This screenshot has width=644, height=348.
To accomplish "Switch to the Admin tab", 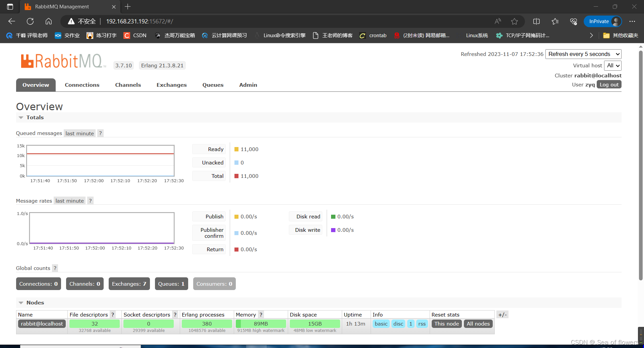I will coord(248,85).
